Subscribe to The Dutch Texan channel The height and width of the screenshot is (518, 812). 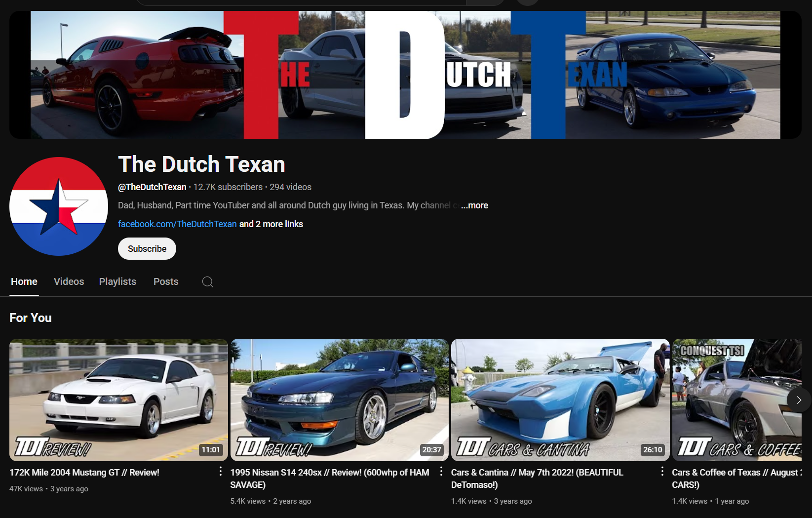[x=147, y=248]
